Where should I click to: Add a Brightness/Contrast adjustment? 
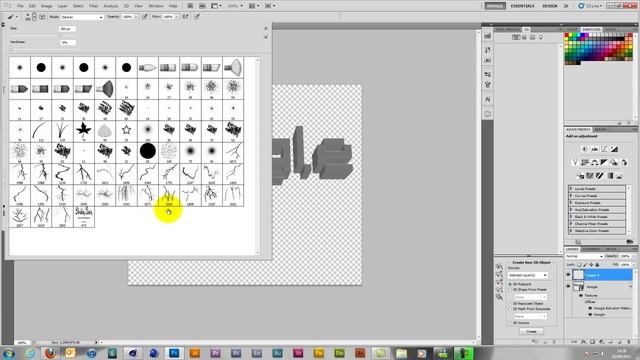pos(584,149)
